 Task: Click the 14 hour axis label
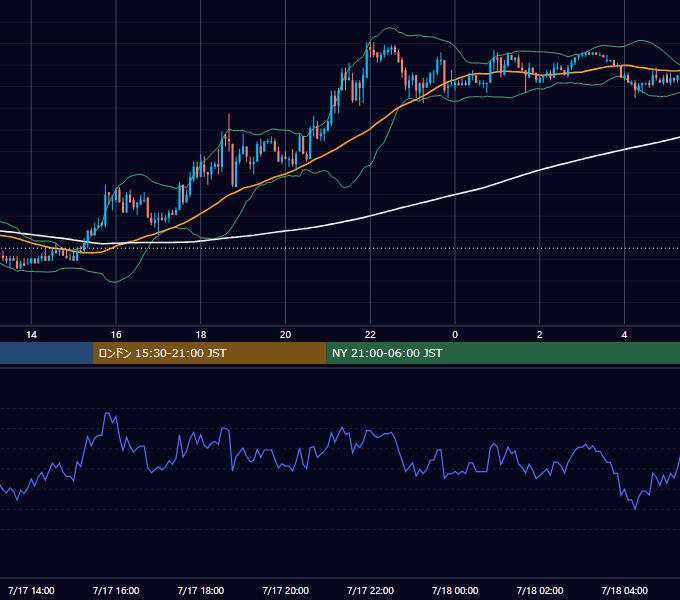tap(31, 335)
